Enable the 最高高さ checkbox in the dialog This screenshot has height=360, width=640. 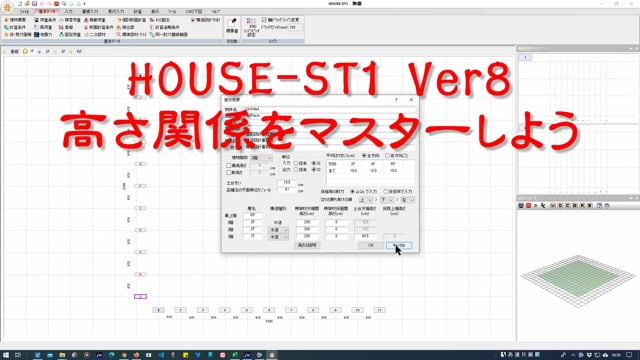click(x=229, y=166)
